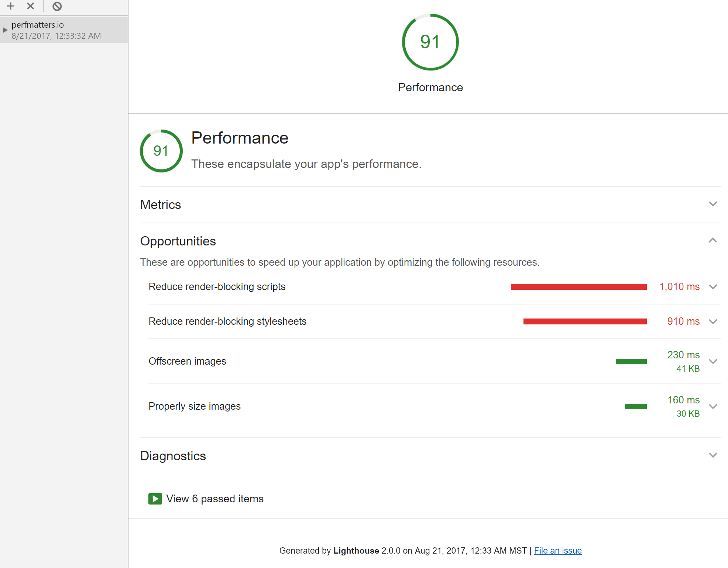
Task: Collapse the Opportunities section
Action: click(x=715, y=241)
